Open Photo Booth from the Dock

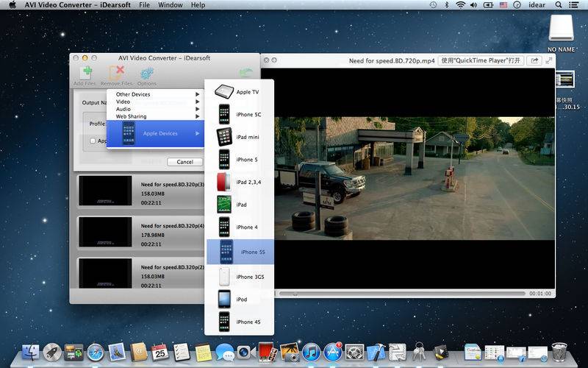[x=268, y=352]
